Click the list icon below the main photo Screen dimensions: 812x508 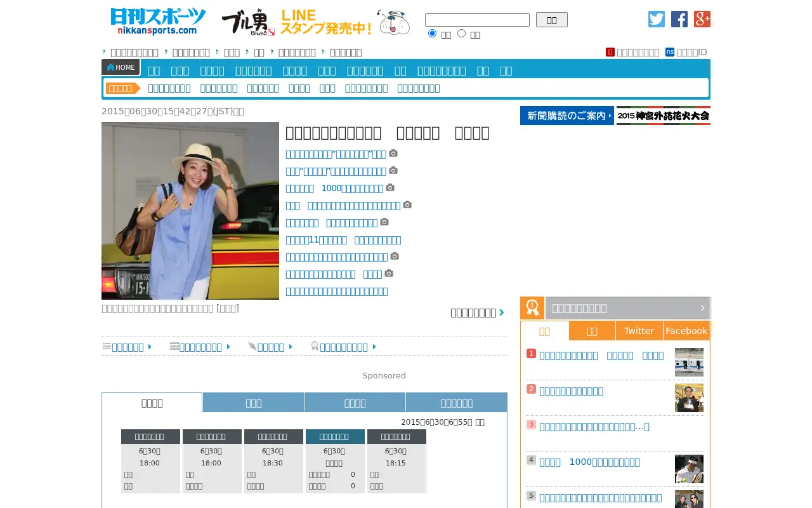[107, 347]
